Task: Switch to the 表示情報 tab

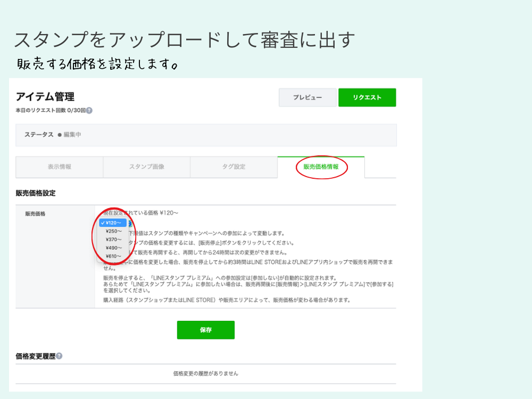Action: [59, 167]
